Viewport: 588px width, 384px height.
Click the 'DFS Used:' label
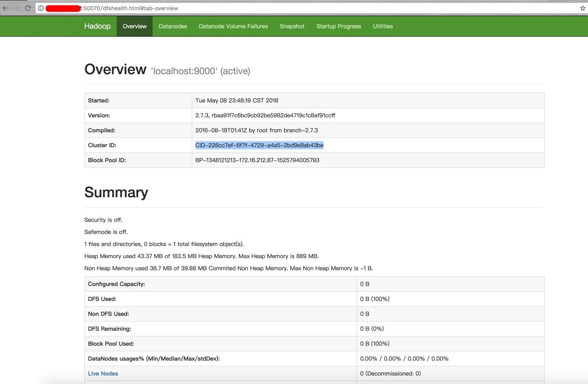pyautogui.click(x=102, y=299)
